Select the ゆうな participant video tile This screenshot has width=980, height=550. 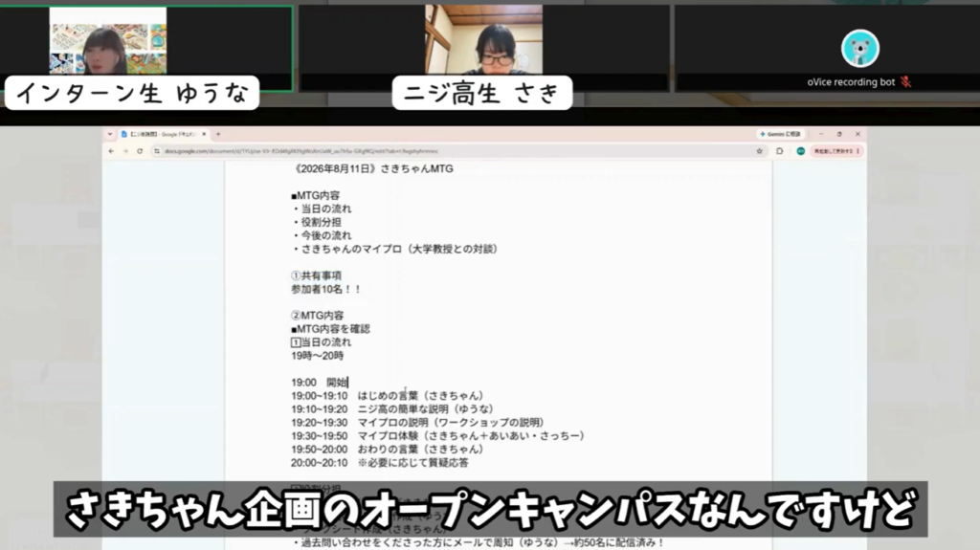pos(146,48)
